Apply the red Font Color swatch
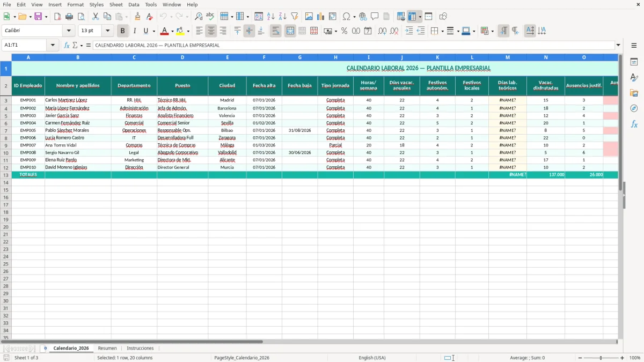Viewport: 644px width, 362px height. [165, 31]
